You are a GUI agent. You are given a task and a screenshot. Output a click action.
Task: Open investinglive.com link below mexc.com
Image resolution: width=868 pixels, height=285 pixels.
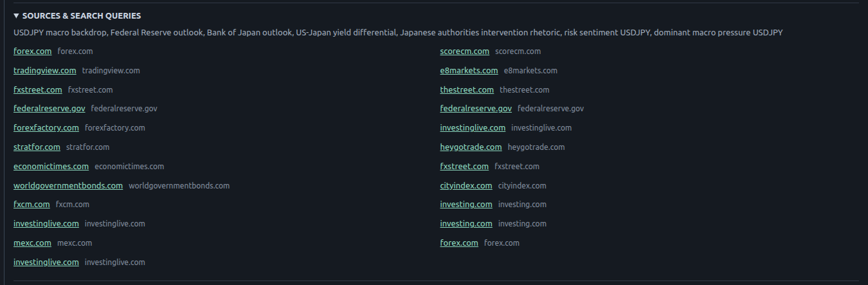46,262
